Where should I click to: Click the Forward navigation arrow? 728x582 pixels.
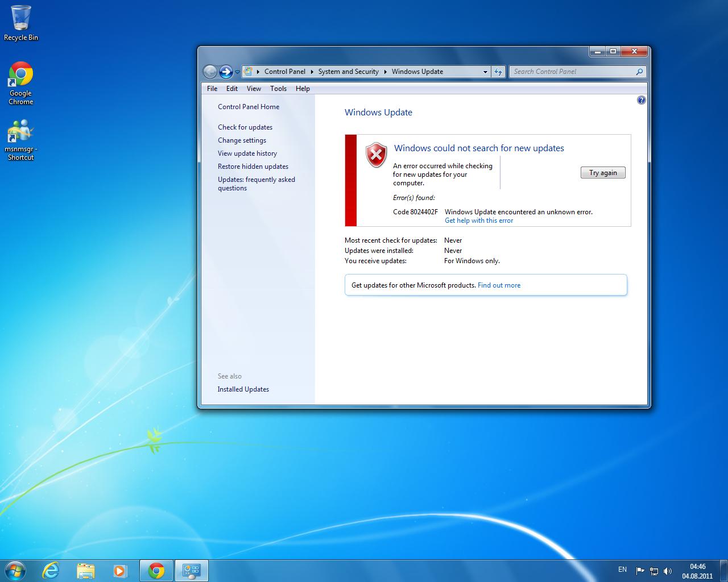coord(226,72)
